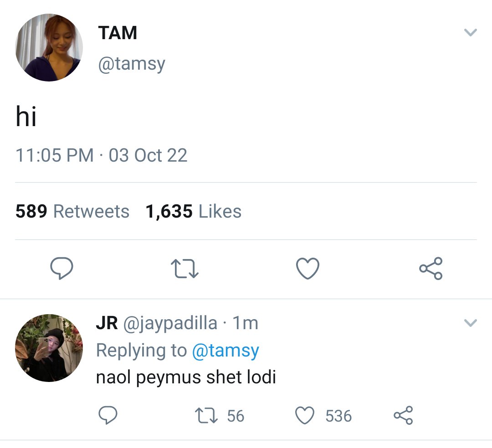Open dropdown chevron on TAM's tweet
Image resolution: width=492 pixels, height=448 pixels.
(x=470, y=32)
